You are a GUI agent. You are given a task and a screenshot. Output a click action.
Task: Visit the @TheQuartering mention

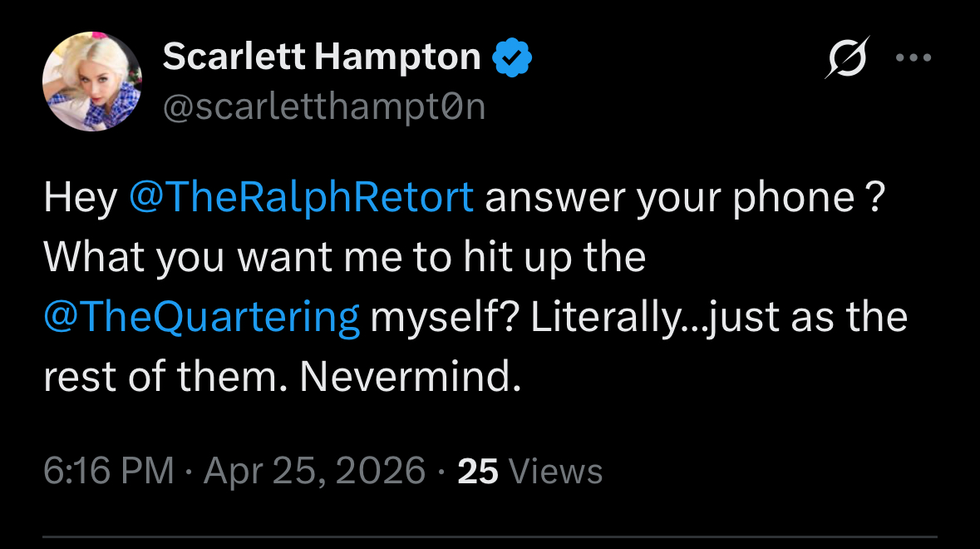coord(202,316)
